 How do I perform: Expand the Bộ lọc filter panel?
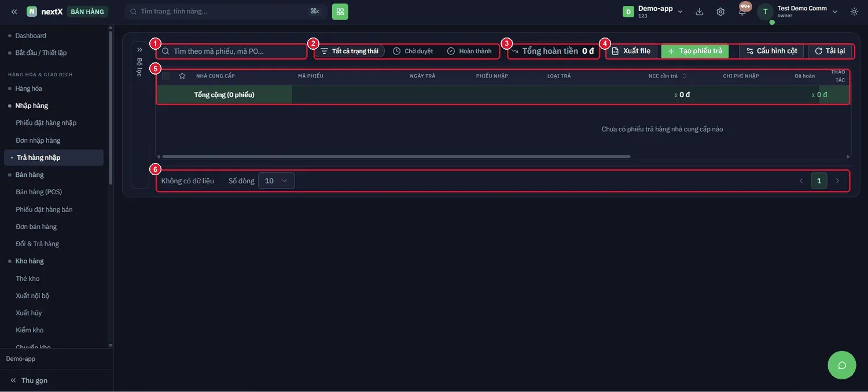pos(139,50)
